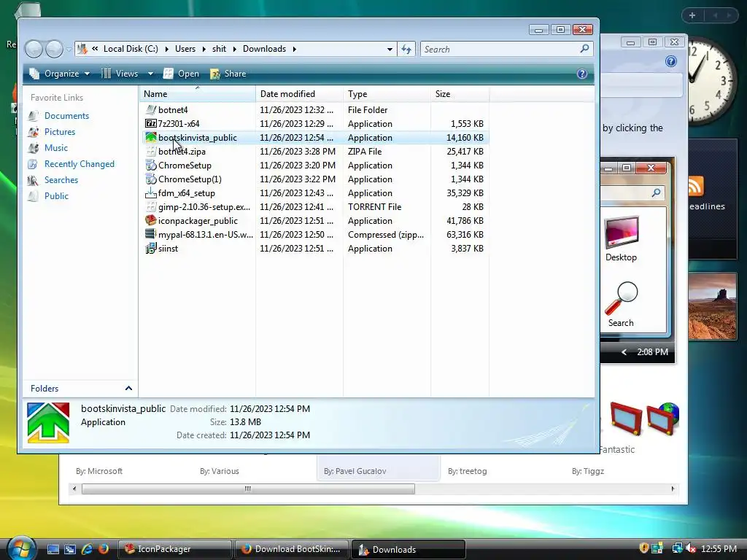Select the ChromeSetup installer icon
The width and height of the screenshot is (747, 560).
coord(151,166)
